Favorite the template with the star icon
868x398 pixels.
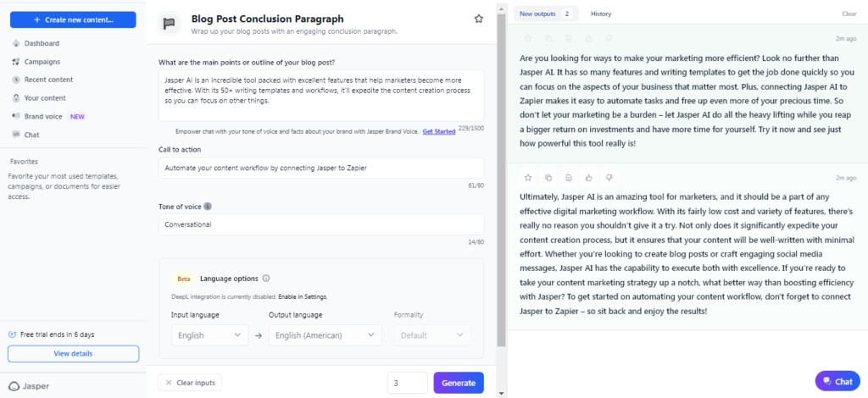479,19
